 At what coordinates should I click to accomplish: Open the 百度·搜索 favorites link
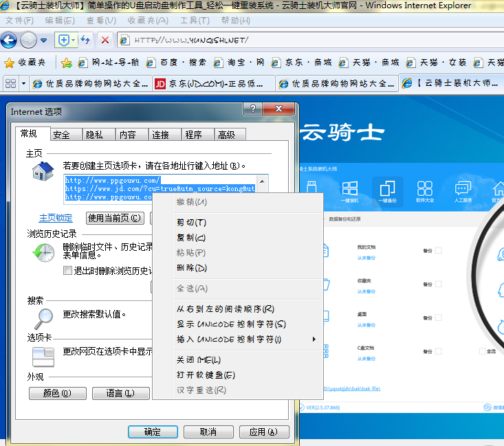point(176,63)
